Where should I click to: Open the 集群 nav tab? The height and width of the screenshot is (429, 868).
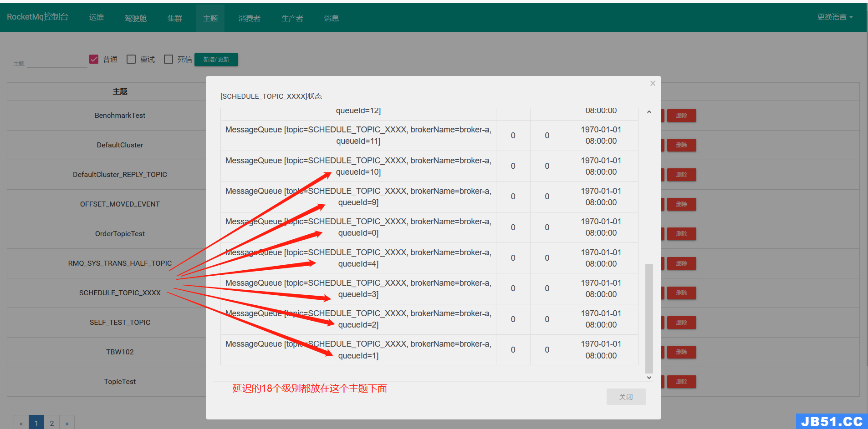(x=175, y=18)
